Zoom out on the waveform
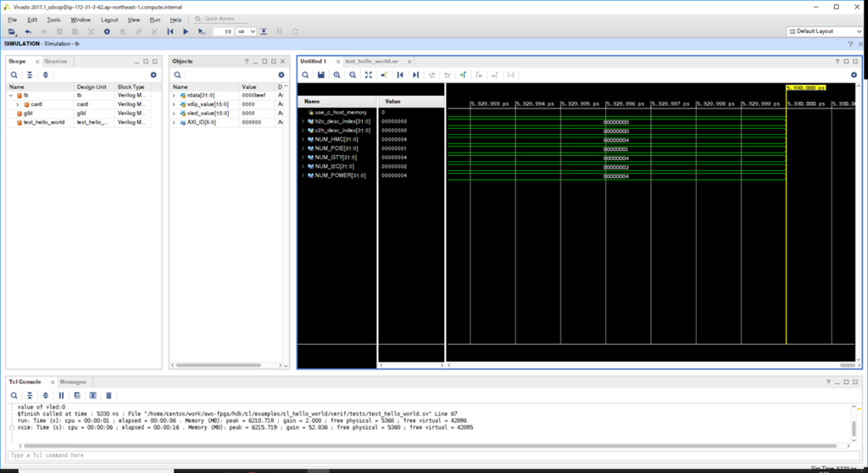The width and height of the screenshot is (868, 473). [353, 75]
